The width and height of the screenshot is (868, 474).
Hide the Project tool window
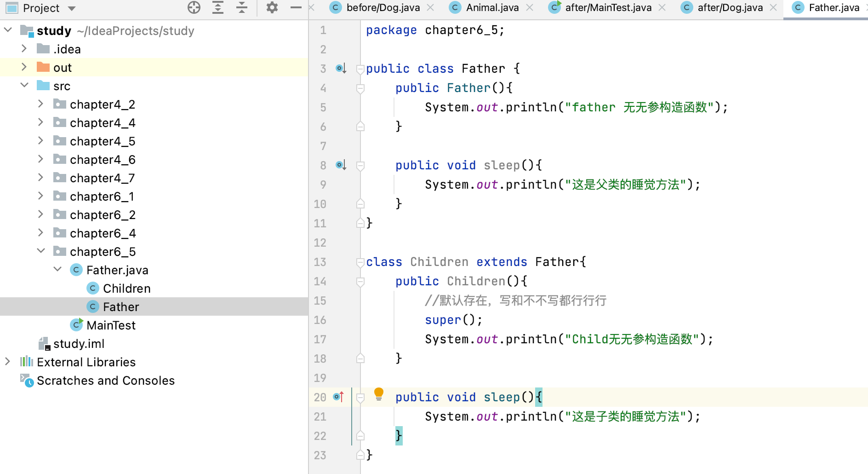click(296, 8)
